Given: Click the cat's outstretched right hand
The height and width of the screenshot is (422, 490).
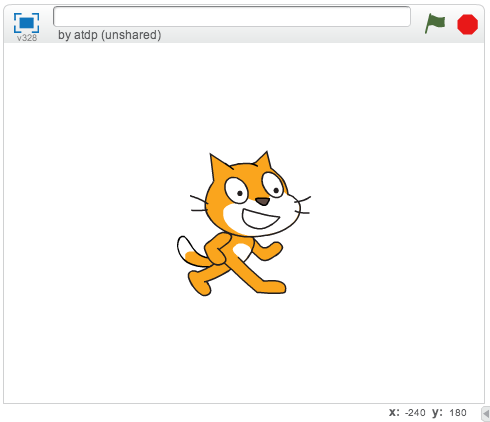Looking at the screenshot, I should click(x=273, y=251).
